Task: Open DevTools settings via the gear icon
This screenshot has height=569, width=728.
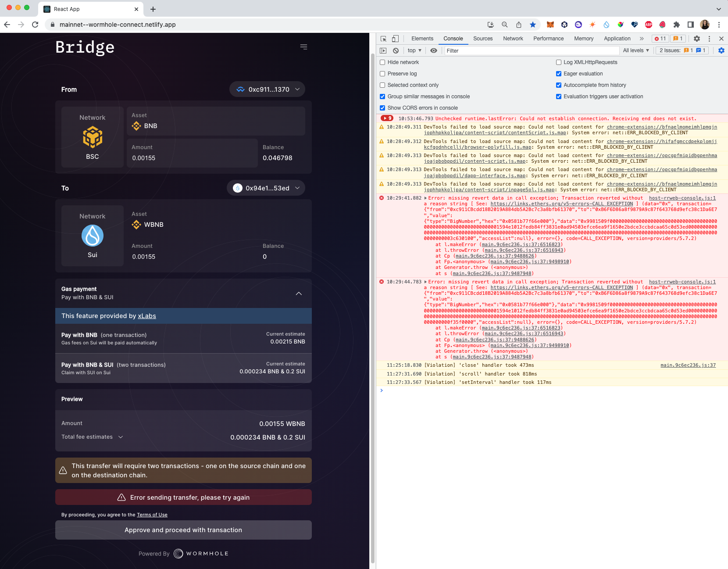Action: coord(697,39)
